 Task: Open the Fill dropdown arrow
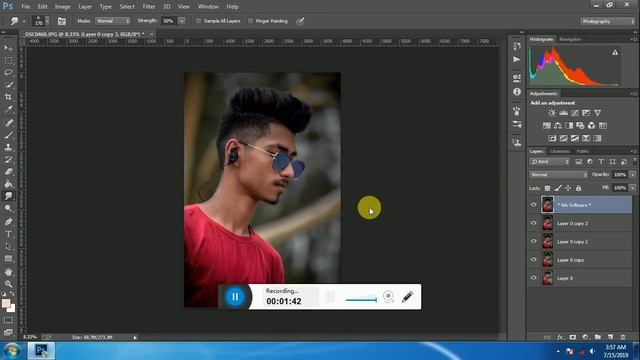point(633,188)
